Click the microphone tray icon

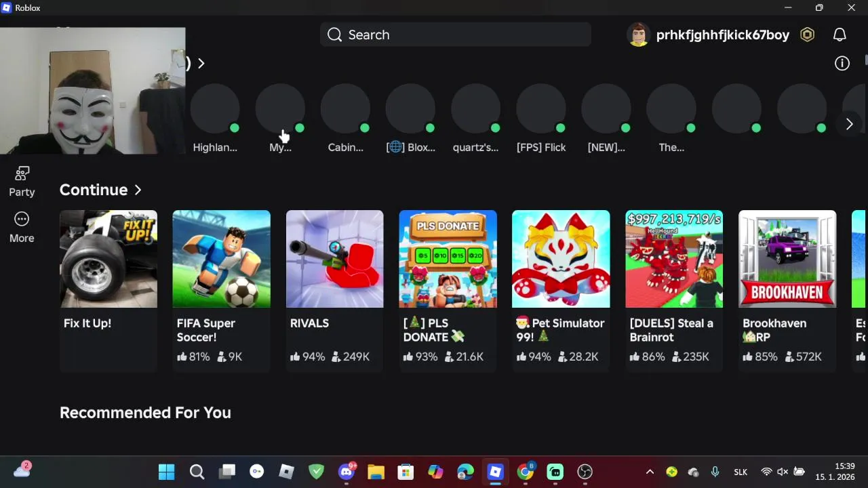click(x=715, y=472)
